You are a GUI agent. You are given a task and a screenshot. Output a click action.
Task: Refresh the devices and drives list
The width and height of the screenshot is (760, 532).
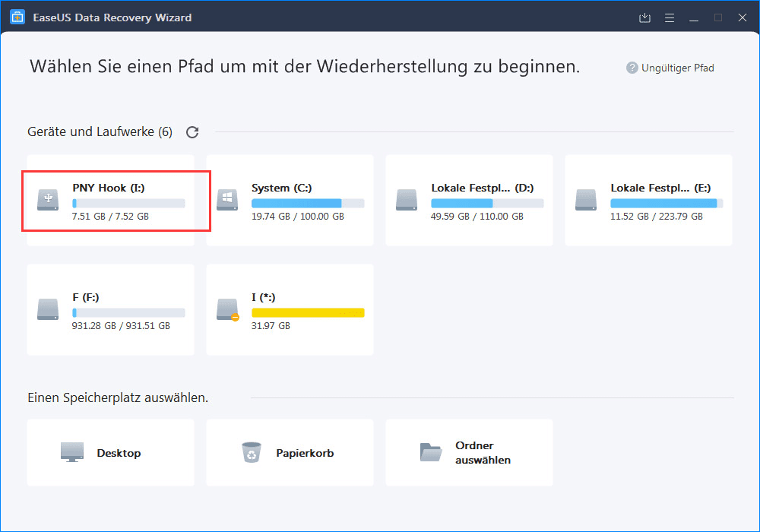[192, 132]
